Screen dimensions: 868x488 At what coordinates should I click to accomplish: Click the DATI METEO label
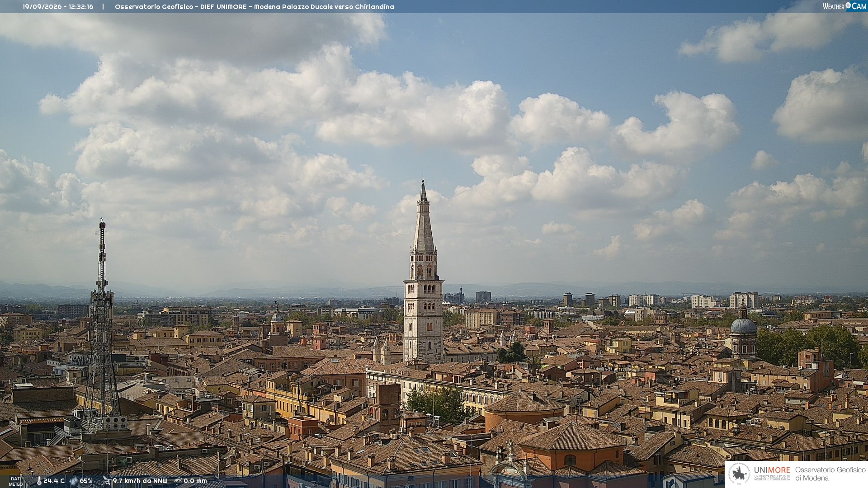(15, 482)
